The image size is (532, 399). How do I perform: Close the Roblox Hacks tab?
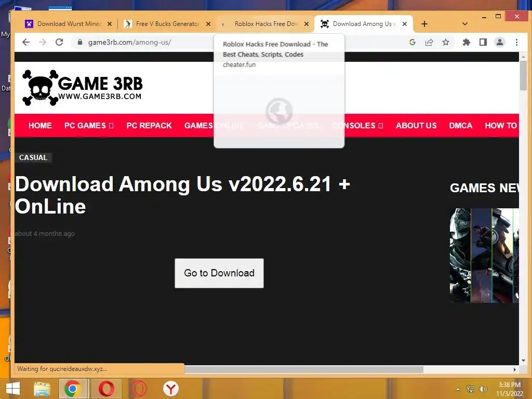[307, 24]
